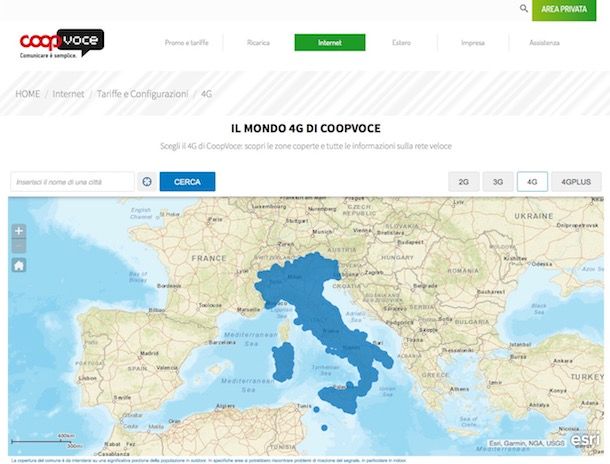Zoom out the map with minus
This screenshot has height=464, width=610.
[x=19, y=246]
